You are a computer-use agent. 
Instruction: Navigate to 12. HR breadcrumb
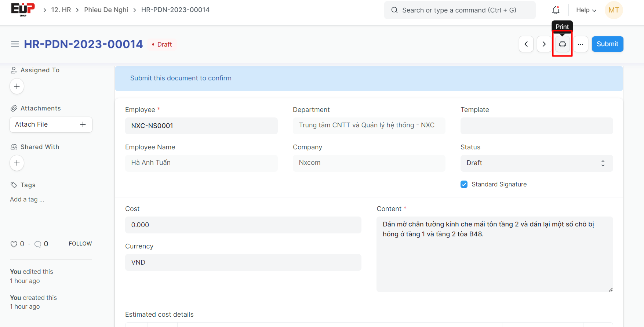61,10
